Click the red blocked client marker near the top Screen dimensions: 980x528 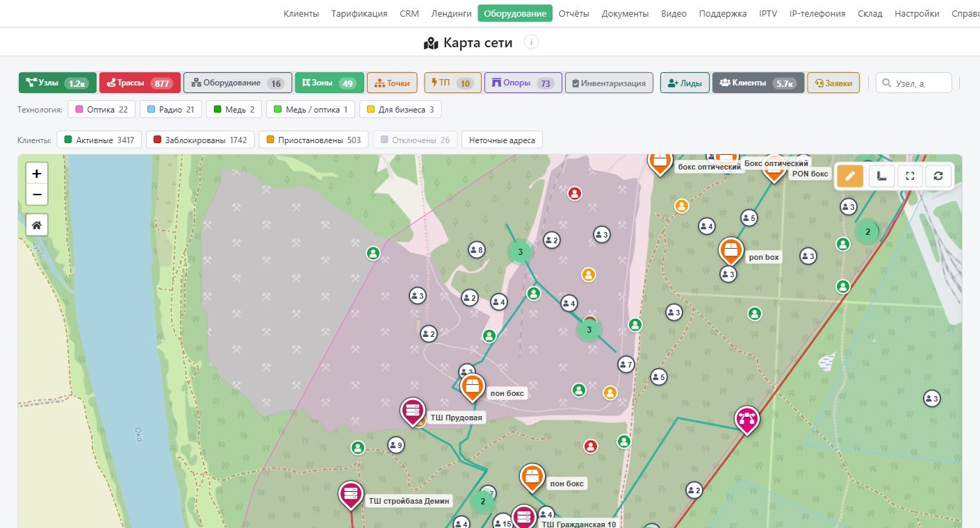click(575, 193)
